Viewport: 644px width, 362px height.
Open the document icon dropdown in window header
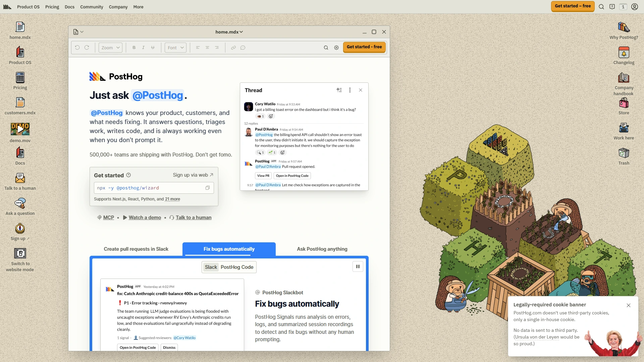tap(78, 32)
